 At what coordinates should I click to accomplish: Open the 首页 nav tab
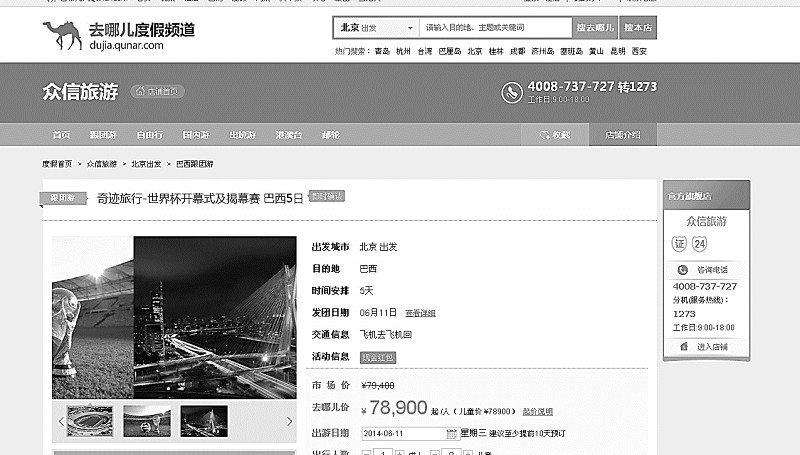[61, 135]
